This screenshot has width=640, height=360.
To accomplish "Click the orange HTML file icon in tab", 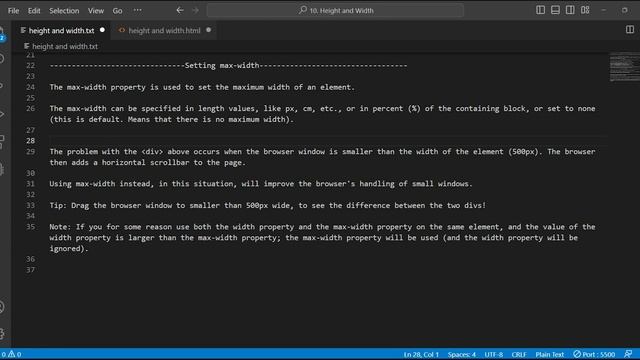I will (122, 30).
